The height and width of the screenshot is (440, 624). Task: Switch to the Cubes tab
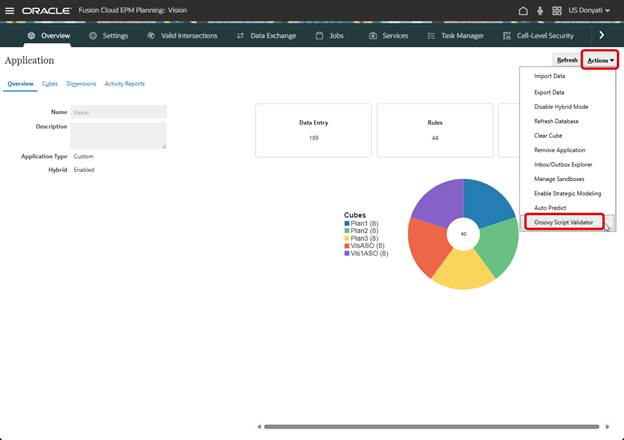(x=49, y=84)
